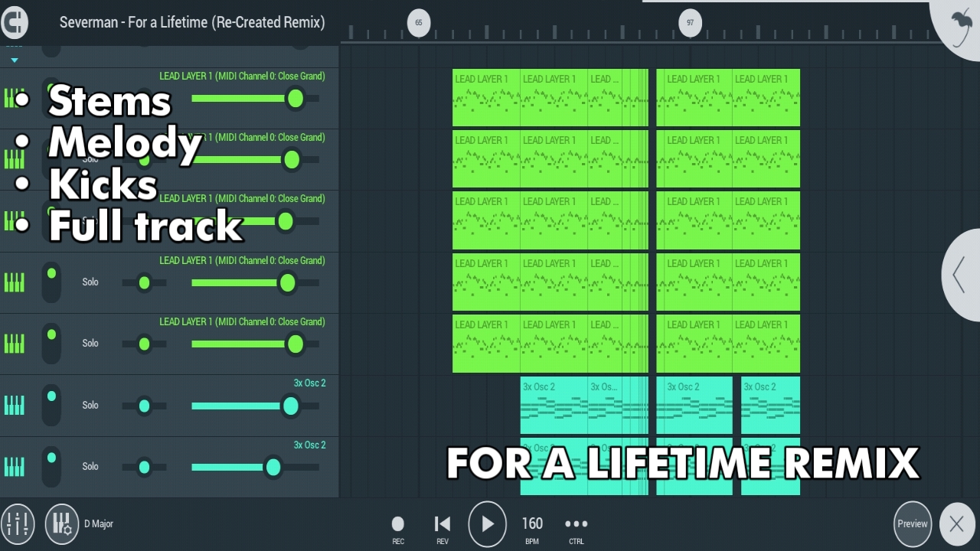Viewport: 980px width, 551px height.
Task: Open piano icon of lower 3x Osc 2 track
Action: (x=14, y=466)
